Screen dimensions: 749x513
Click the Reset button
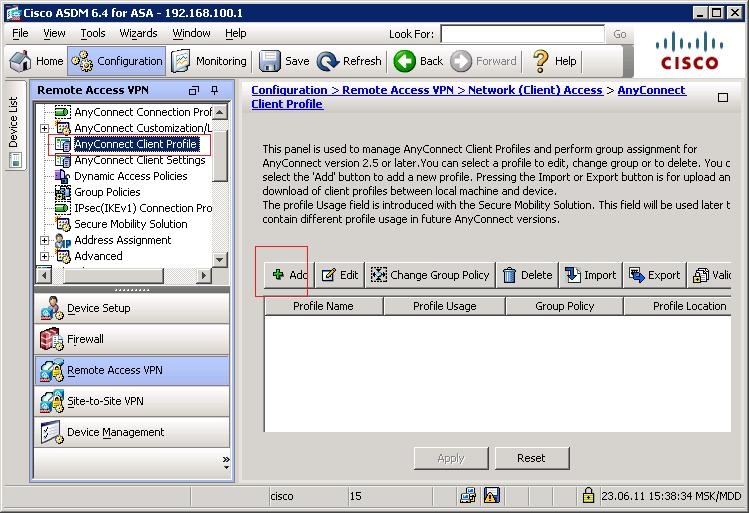pos(532,458)
